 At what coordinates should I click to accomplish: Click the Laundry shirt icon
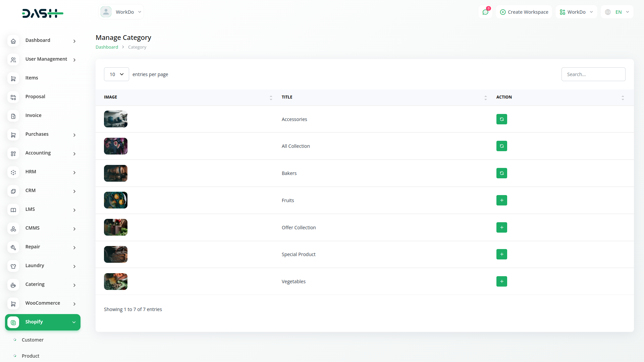pos(13,266)
